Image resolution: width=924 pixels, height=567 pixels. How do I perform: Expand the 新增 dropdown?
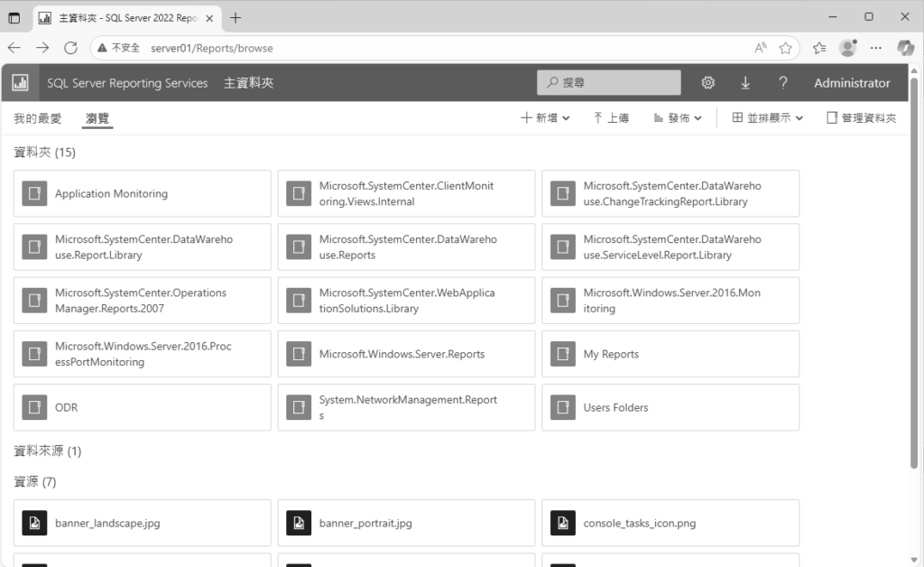click(545, 118)
